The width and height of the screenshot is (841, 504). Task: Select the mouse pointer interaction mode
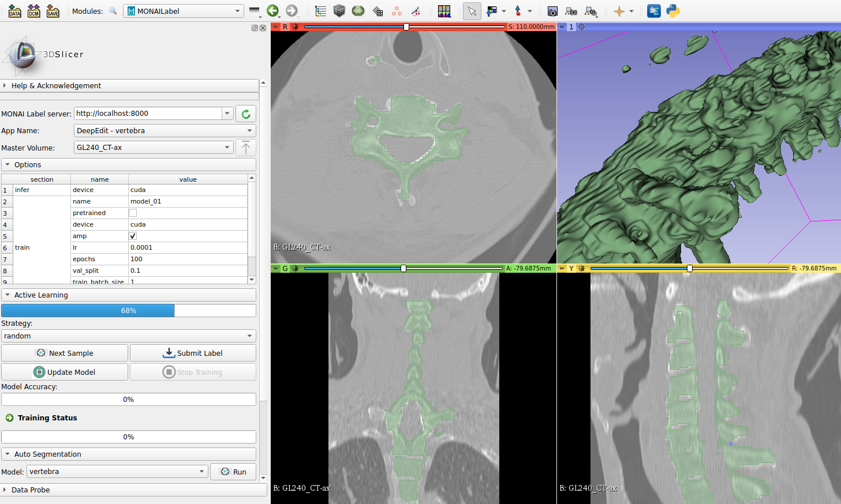coord(472,11)
